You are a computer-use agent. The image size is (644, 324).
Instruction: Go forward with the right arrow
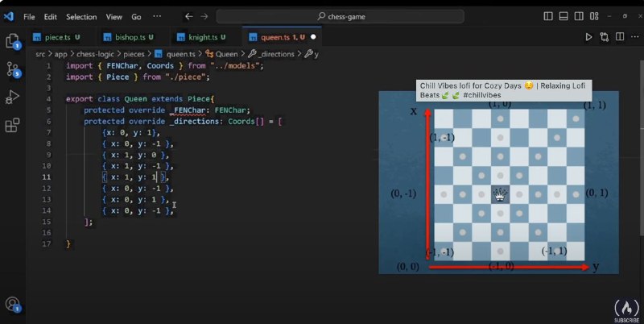[x=204, y=16]
